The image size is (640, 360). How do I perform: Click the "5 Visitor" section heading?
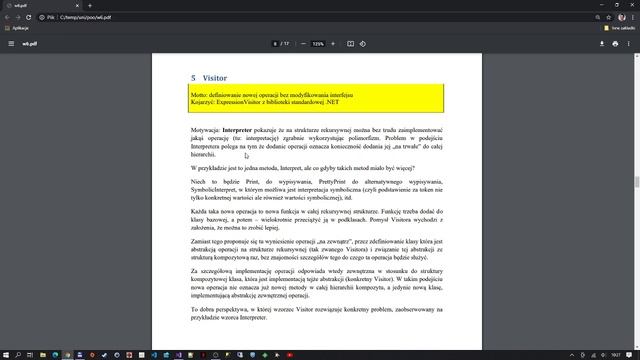tap(209, 78)
